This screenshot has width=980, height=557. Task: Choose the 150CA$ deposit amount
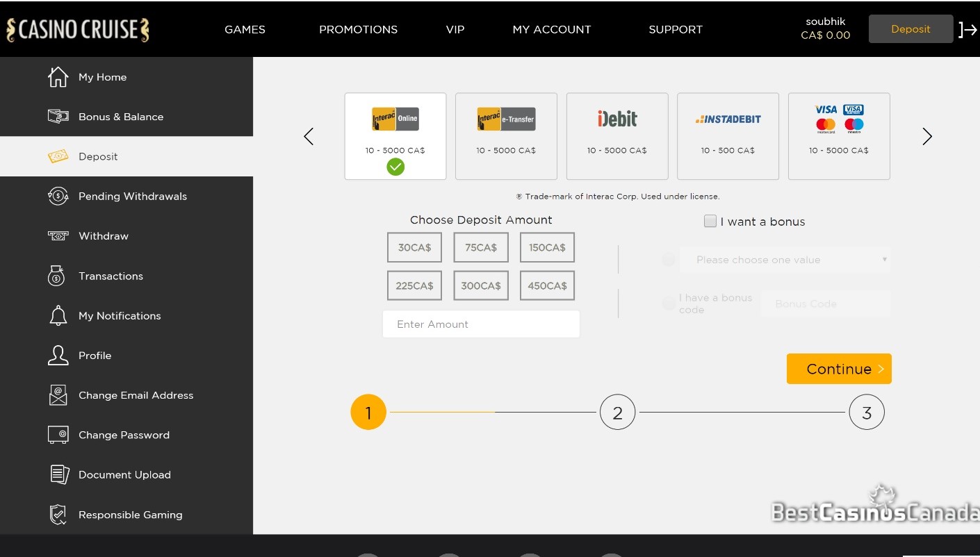[547, 247]
